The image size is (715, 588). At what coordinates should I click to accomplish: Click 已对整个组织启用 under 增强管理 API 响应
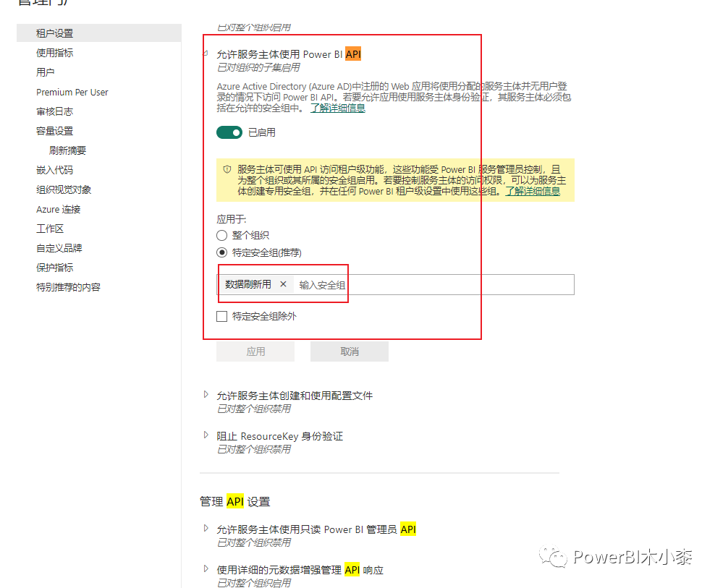pos(254,583)
